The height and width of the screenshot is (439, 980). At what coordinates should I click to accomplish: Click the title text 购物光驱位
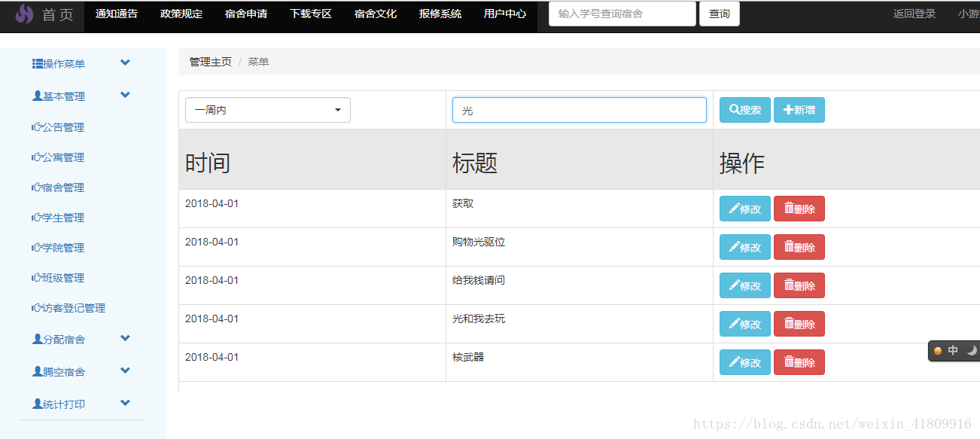coord(479,242)
